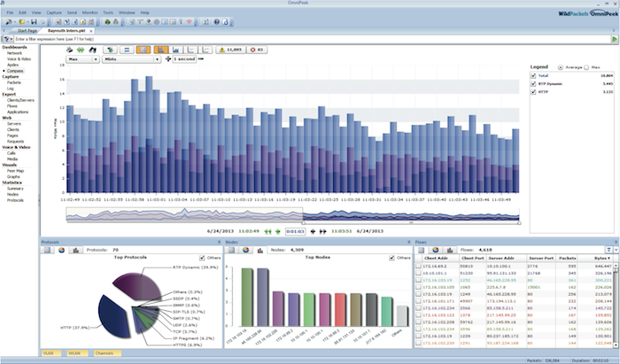
Task: Click the printer icon above the chart
Action: pos(70,50)
